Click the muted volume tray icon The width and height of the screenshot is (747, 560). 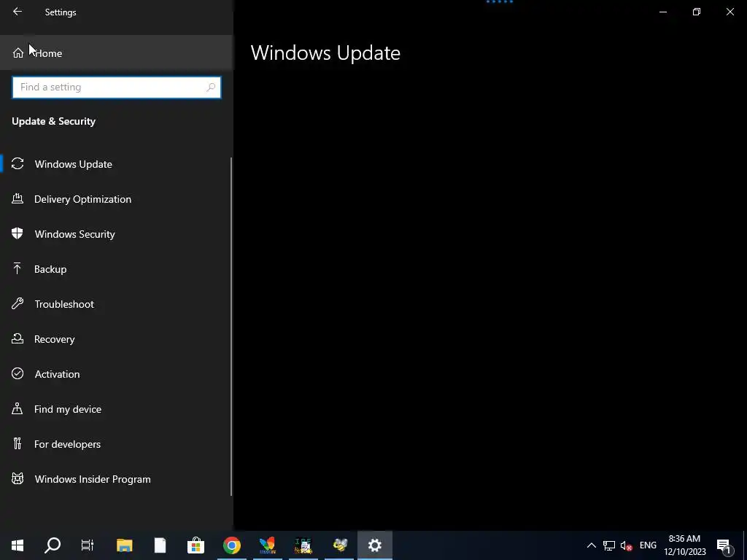[626, 545]
